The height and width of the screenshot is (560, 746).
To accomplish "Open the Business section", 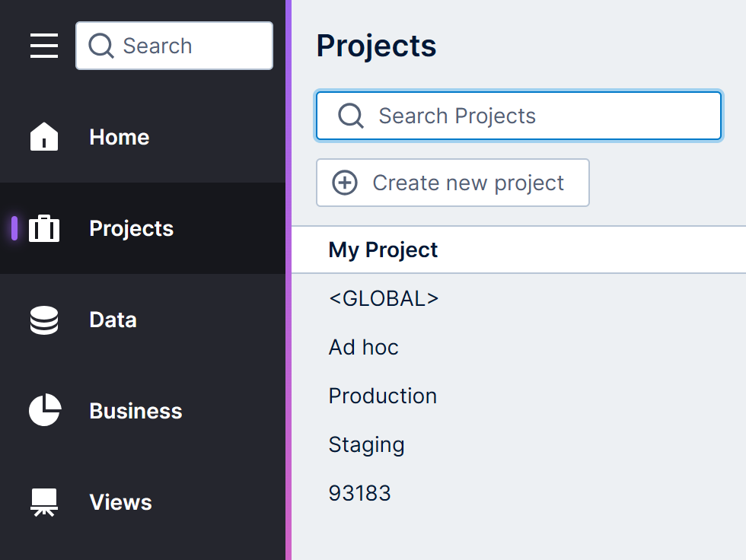I will click(135, 411).
